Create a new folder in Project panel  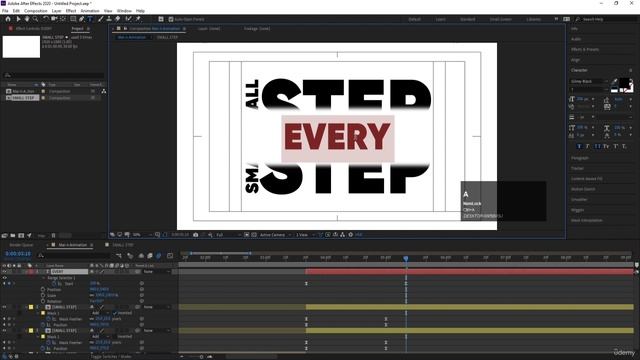13,236
